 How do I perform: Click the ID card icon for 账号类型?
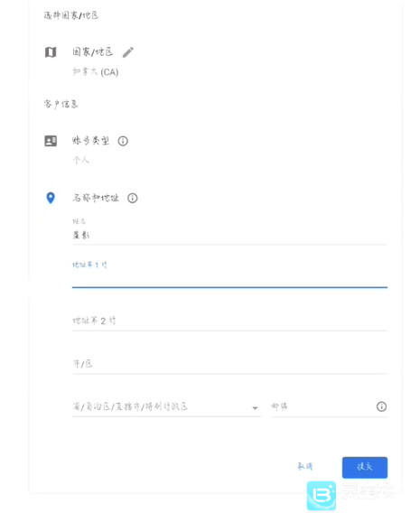coord(51,141)
